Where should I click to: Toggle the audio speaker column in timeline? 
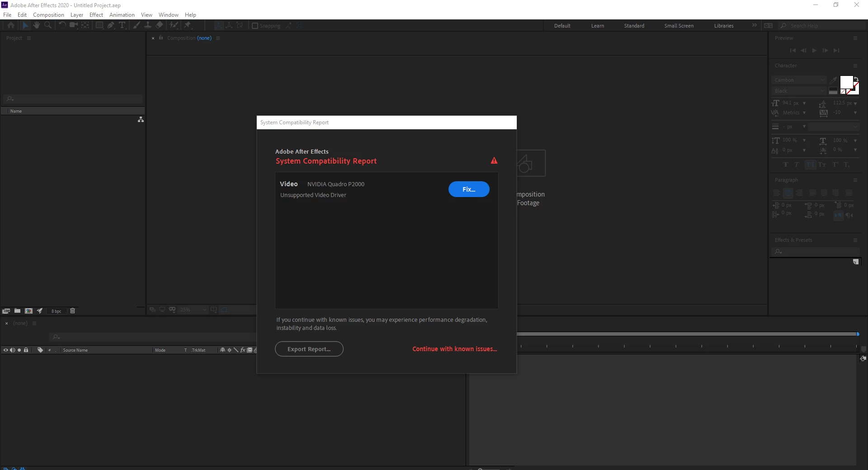tap(12, 350)
